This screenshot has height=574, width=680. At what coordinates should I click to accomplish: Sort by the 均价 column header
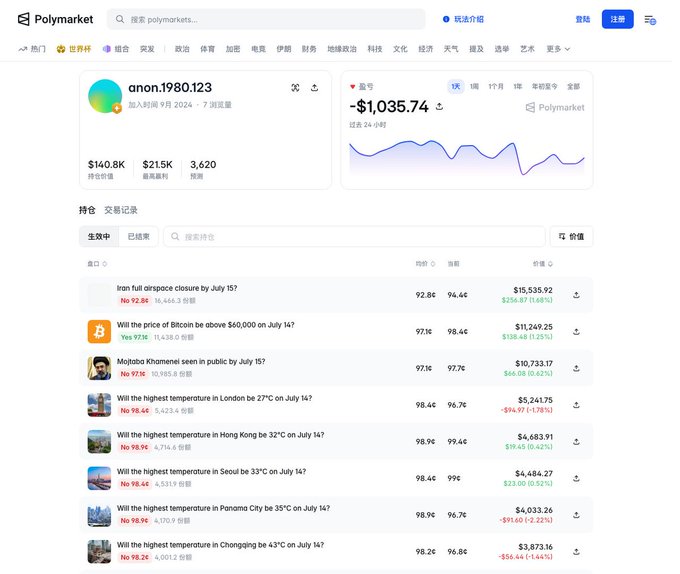pos(425,264)
